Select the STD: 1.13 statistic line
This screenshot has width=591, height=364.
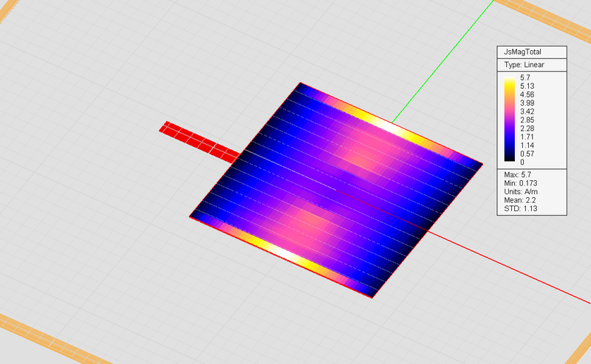coord(521,208)
